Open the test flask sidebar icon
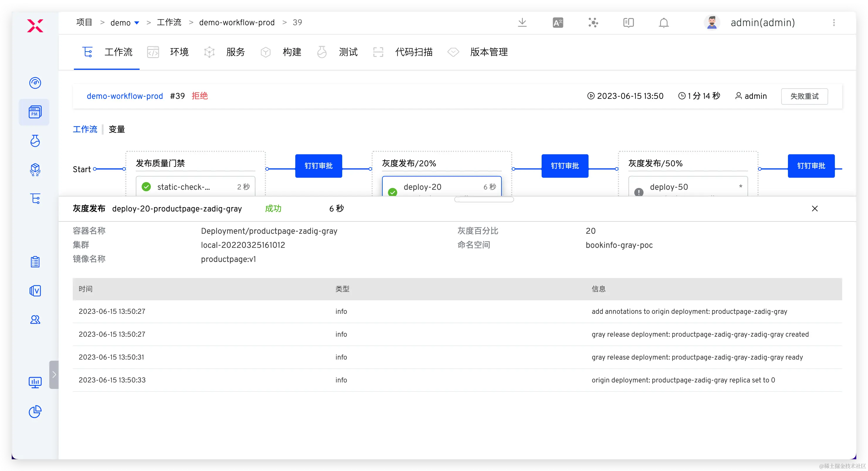 click(35, 141)
